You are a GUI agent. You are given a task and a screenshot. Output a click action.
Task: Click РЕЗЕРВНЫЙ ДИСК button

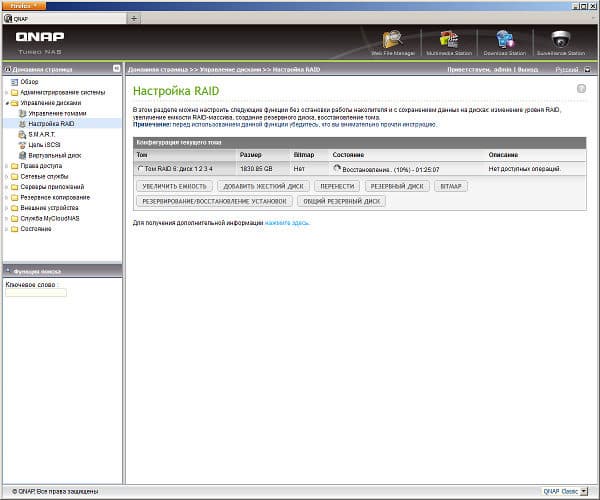click(x=397, y=186)
